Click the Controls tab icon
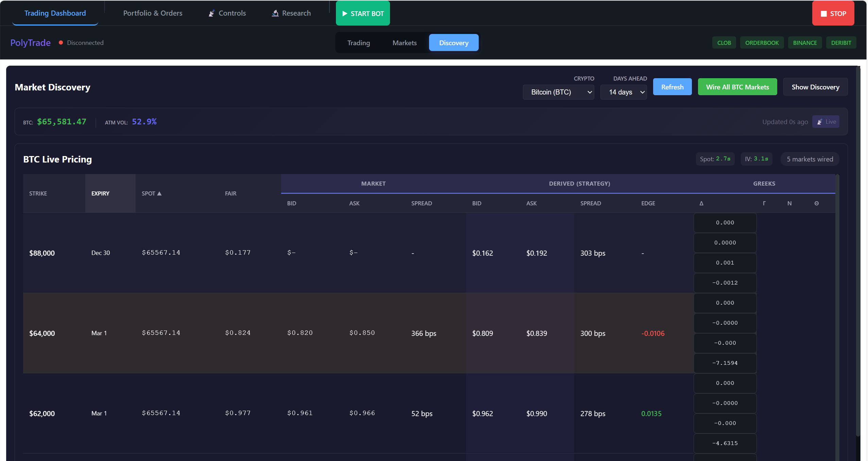The height and width of the screenshot is (461, 868). tap(211, 13)
